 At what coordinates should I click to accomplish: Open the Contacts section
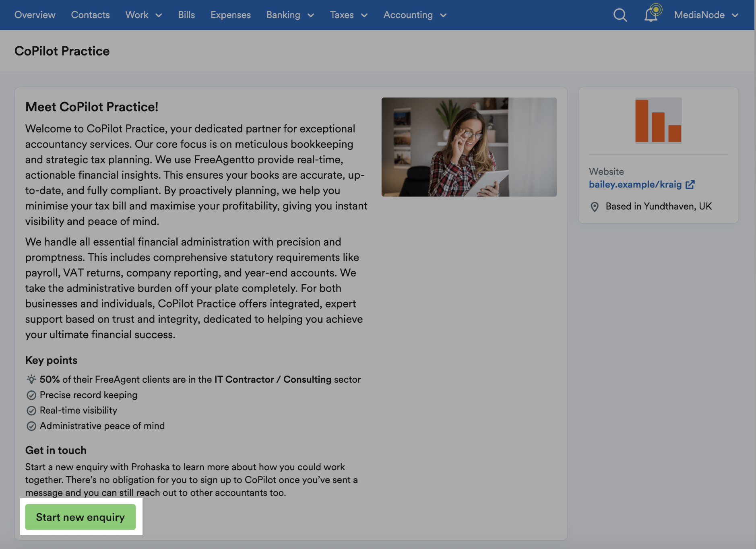point(91,15)
